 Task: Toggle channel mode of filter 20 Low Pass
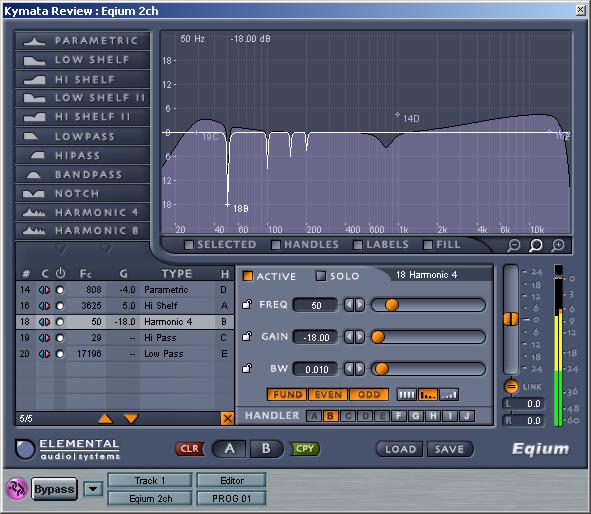(x=44, y=354)
